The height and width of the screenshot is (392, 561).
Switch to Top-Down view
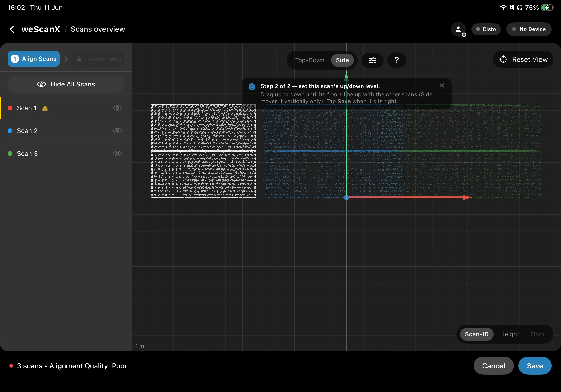coord(310,60)
